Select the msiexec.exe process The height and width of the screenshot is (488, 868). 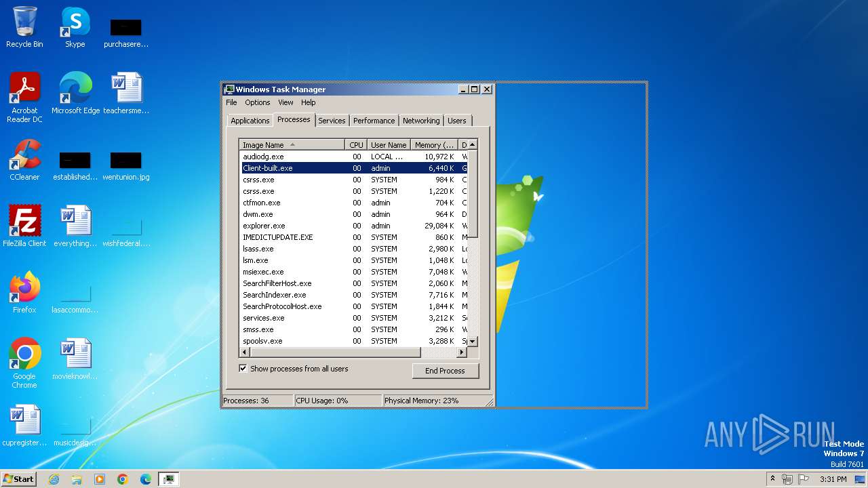click(x=353, y=272)
